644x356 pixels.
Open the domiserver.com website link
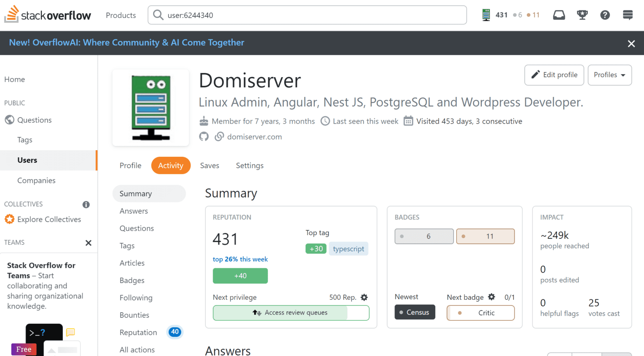pos(254,137)
